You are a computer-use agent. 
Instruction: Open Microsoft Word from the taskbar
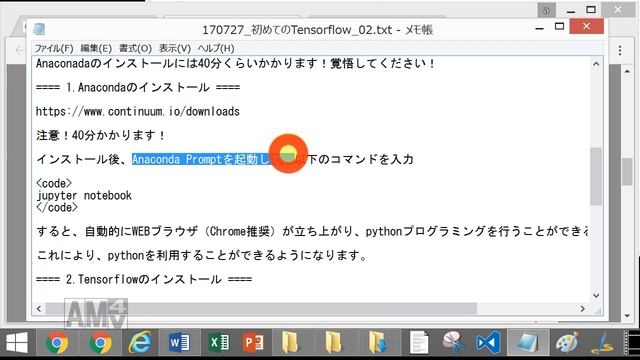(179, 343)
